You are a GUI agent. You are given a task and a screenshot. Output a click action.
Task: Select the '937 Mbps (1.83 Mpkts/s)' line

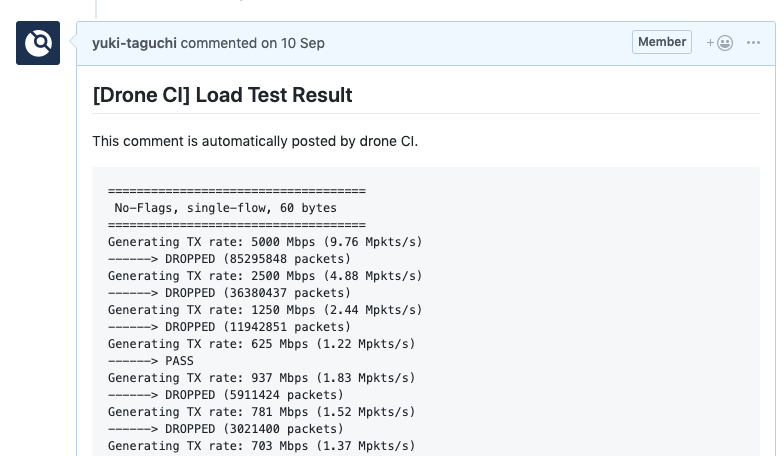tap(262, 378)
